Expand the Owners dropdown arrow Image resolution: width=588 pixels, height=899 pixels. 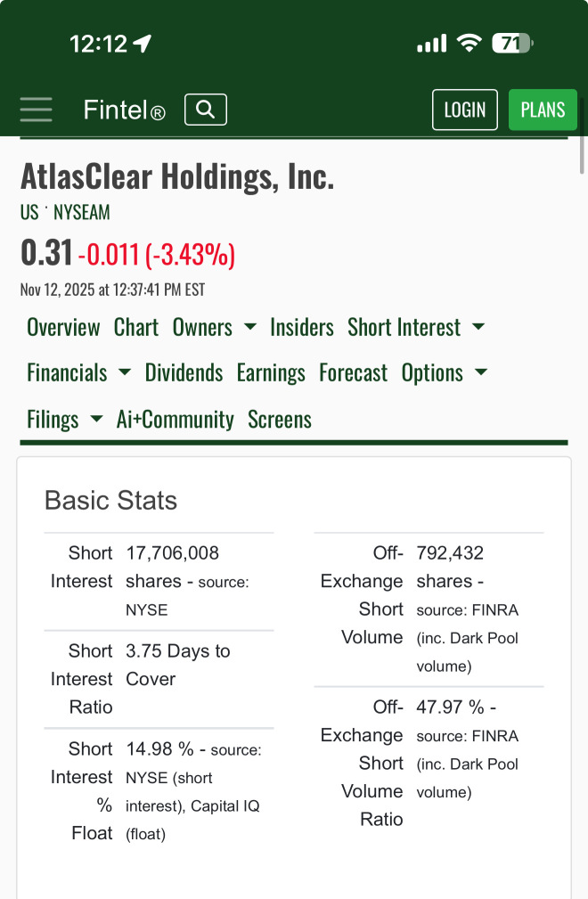click(250, 327)
